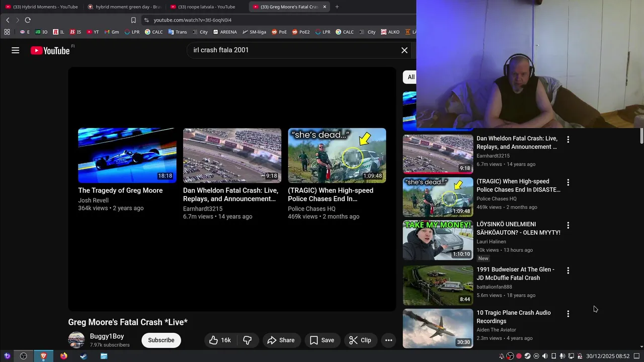
Task: Open the 'IS' bookmark
Action: tap(75, 32)
